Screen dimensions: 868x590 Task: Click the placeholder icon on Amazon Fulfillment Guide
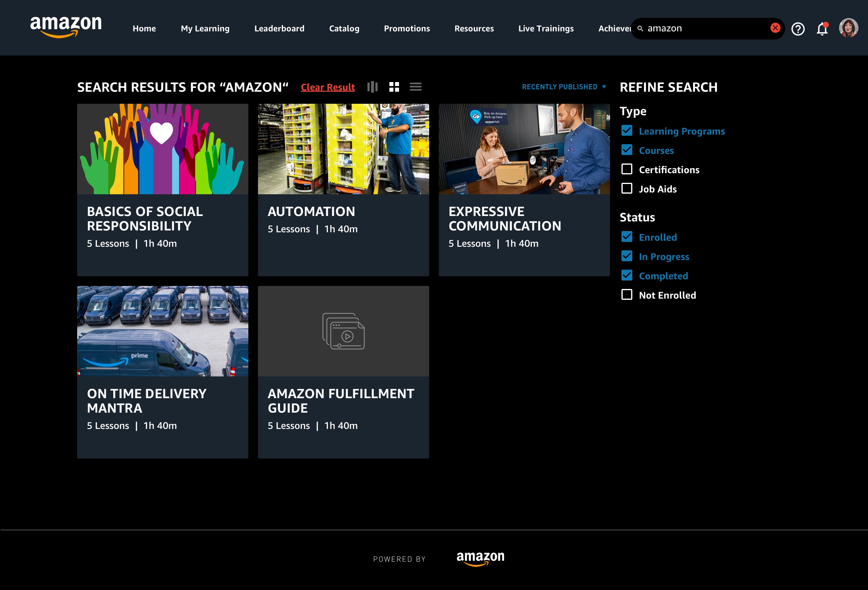point(343,331)
